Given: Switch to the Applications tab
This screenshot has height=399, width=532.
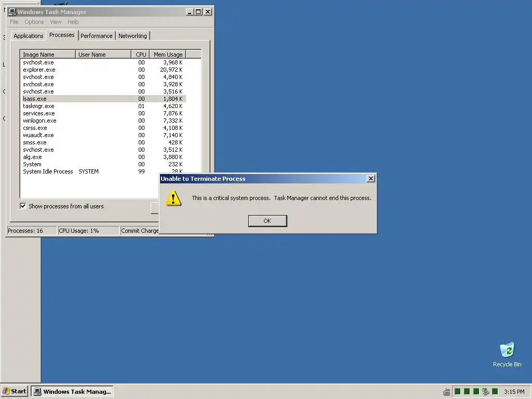Looking at the screenshot, I should click(29, 36).
